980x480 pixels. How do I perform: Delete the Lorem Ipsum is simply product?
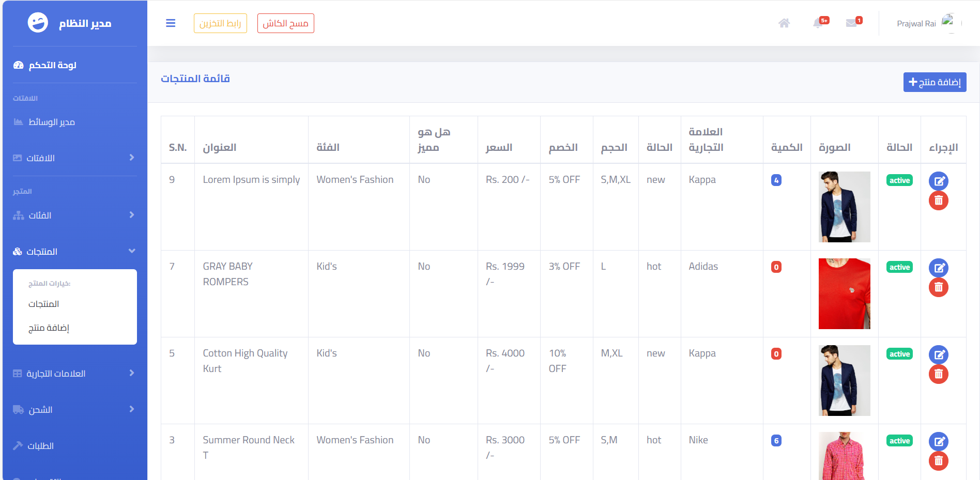(x=939, y=200)
